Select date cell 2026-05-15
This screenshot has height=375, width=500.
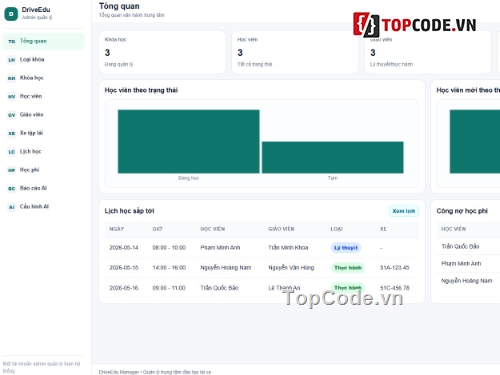coord(124,268)
